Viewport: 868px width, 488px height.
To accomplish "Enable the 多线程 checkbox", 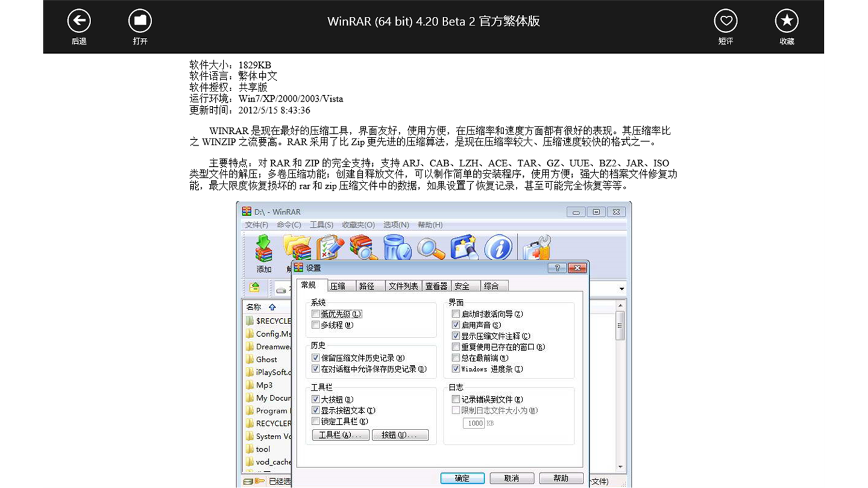I will pyautogui.click(x=315, y=325).
